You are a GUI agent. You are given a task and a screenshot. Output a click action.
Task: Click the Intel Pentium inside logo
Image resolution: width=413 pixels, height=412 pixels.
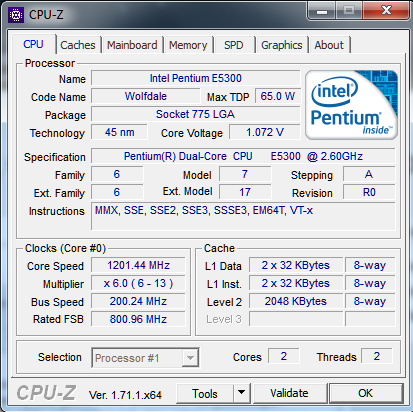coord(351,105)
